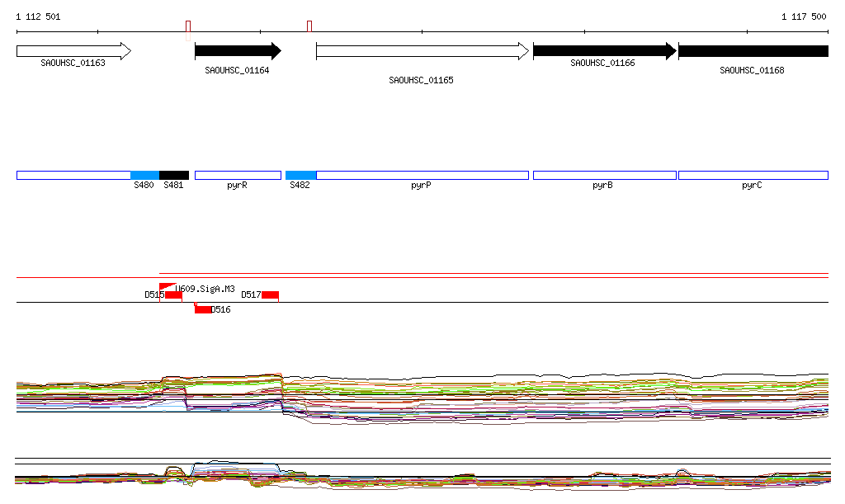Select the pyrC gene box
Image resolution: width=845 pixels, height=504 pixels.
pyautogui.click(x=753, y=175)
